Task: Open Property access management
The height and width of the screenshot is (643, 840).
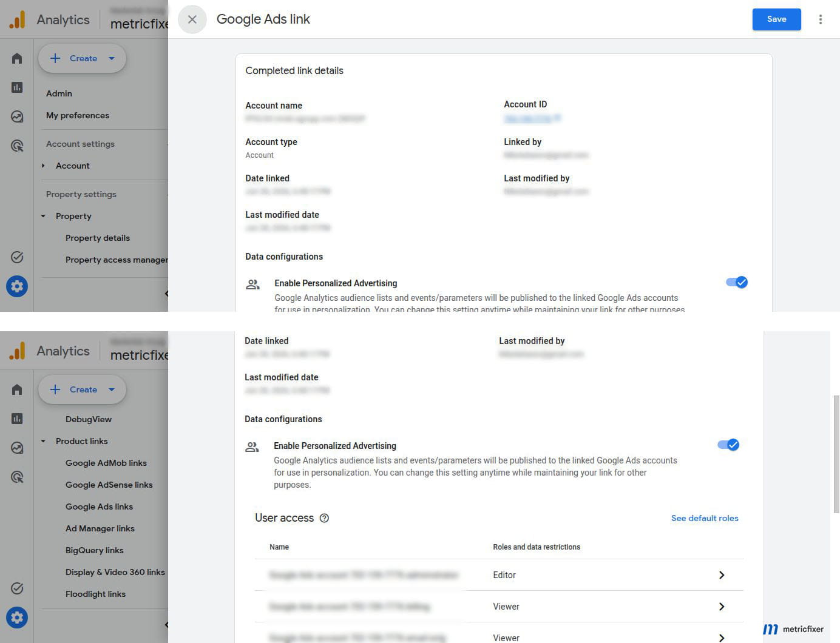Action: pos(117,260)
